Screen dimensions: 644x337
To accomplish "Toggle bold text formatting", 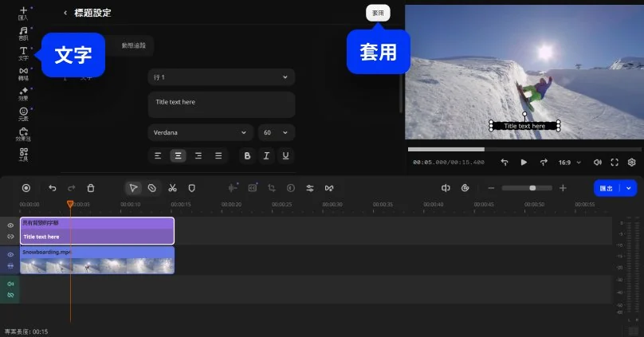I will pos(247,155).
